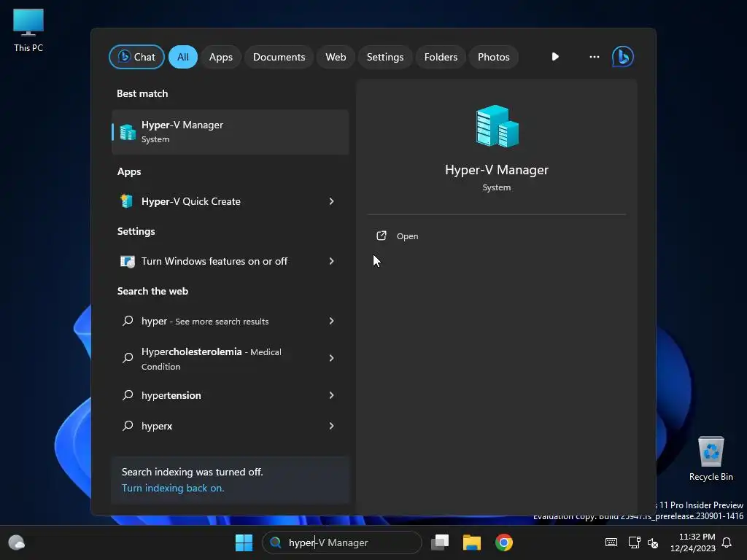This screenshot has width=747, height=560.
Task: Switch to the Apps filter tab
Action: [220, 57]
